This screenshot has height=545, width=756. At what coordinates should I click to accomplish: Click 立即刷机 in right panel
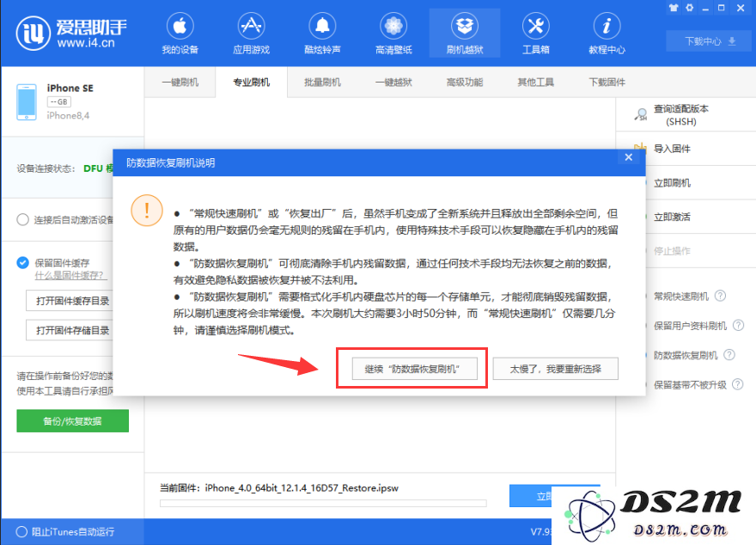point(672,183)
